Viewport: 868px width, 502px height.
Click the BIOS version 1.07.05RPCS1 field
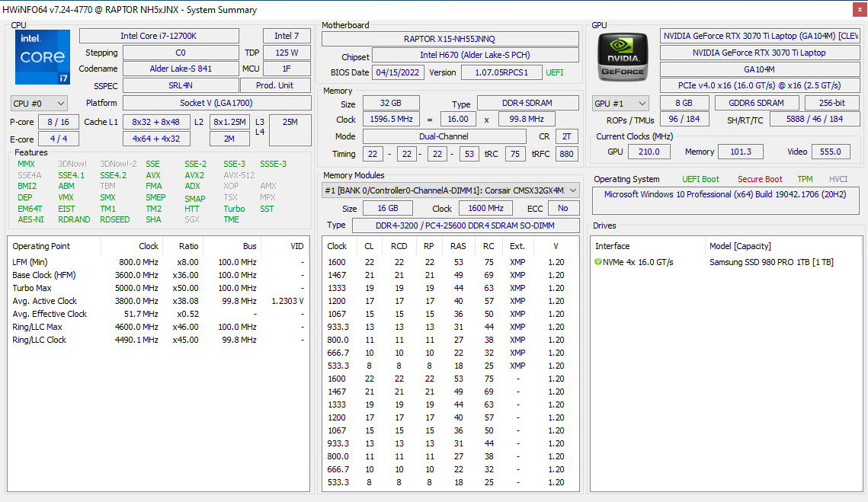pos(501,72)
